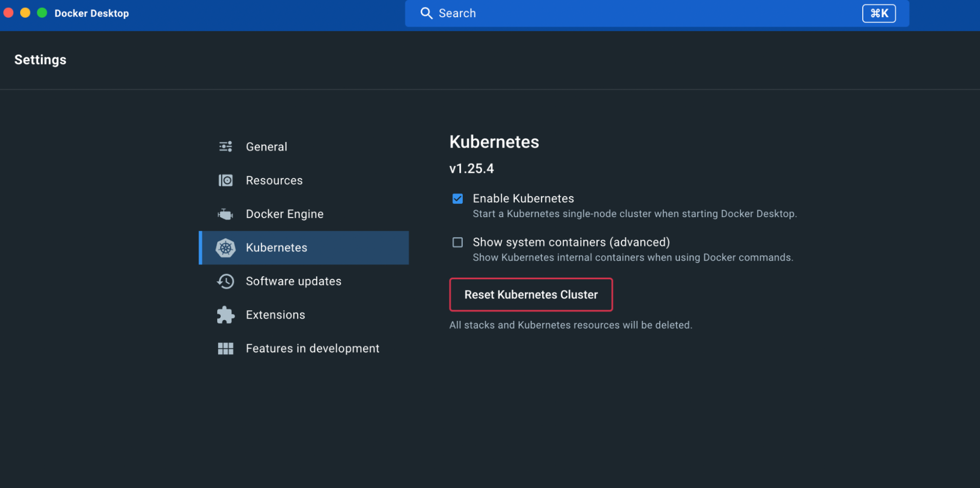Click inside the Search field
This screenshot has width=980, height=488.
tap(539, 13)
